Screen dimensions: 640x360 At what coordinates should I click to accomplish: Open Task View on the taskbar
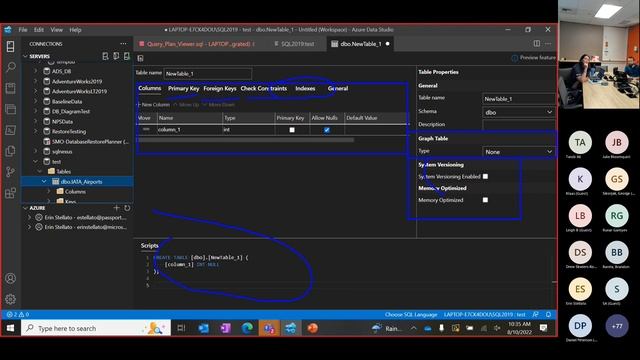(x=181, y=328)
